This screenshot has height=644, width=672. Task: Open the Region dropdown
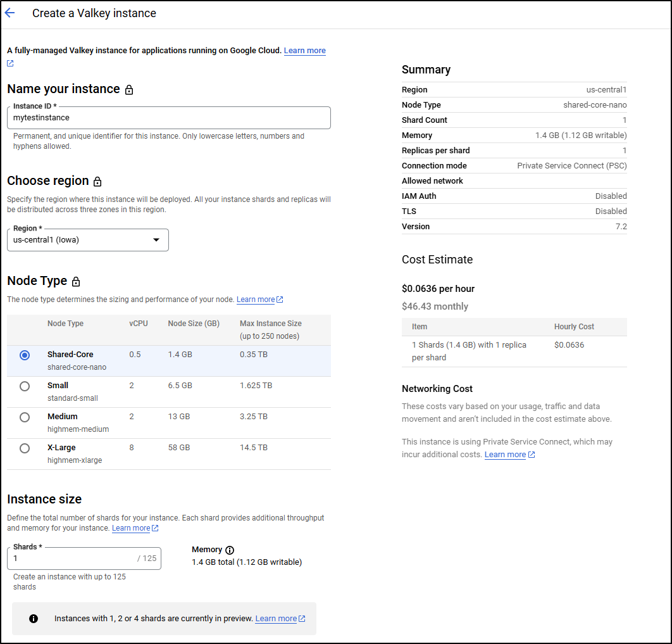click(x=88, y=240)
